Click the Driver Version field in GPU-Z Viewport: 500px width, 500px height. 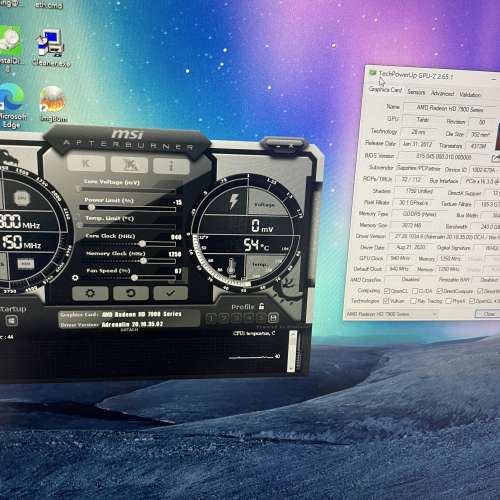[x=445, y=237]
